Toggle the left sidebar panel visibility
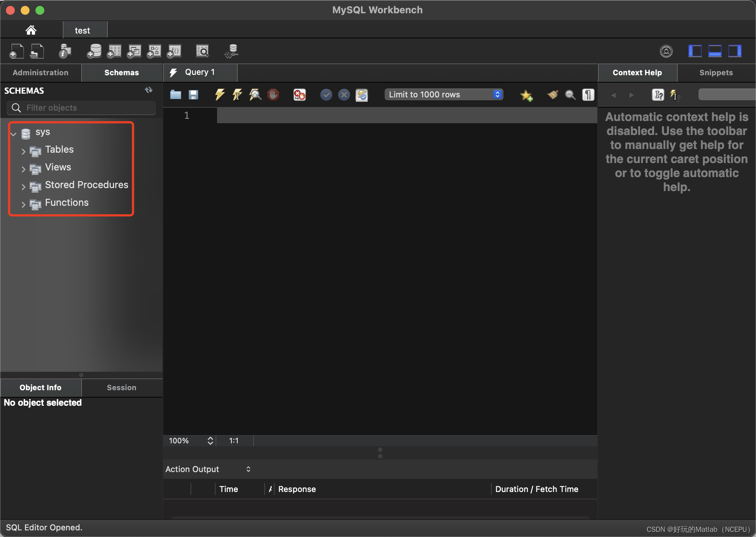 695,51
